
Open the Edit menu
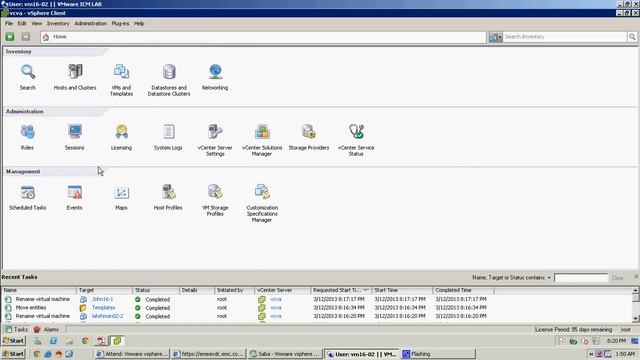(22, 24)
